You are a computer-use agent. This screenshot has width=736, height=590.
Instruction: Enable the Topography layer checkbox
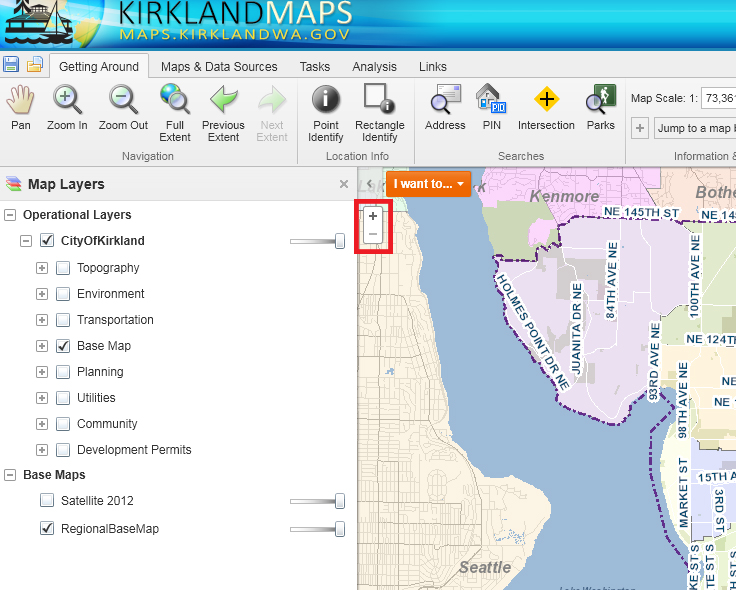coord(63,268)
